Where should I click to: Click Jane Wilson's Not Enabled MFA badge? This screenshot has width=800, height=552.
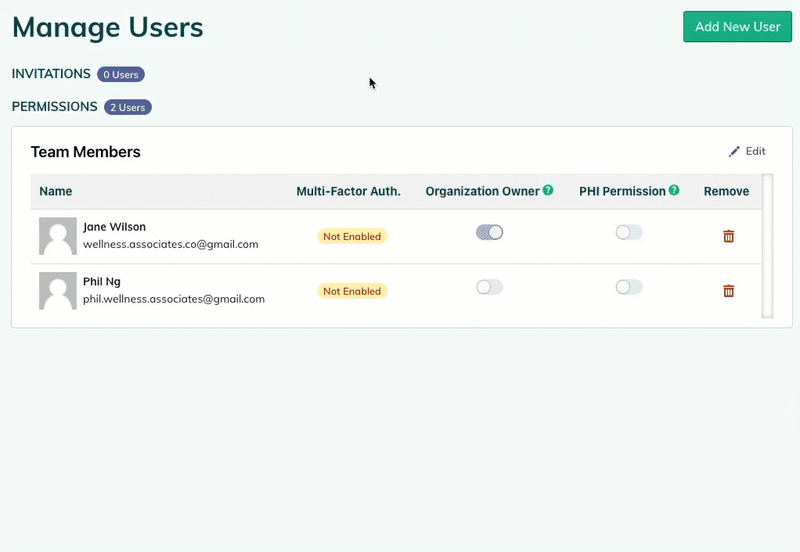[352, 237]
